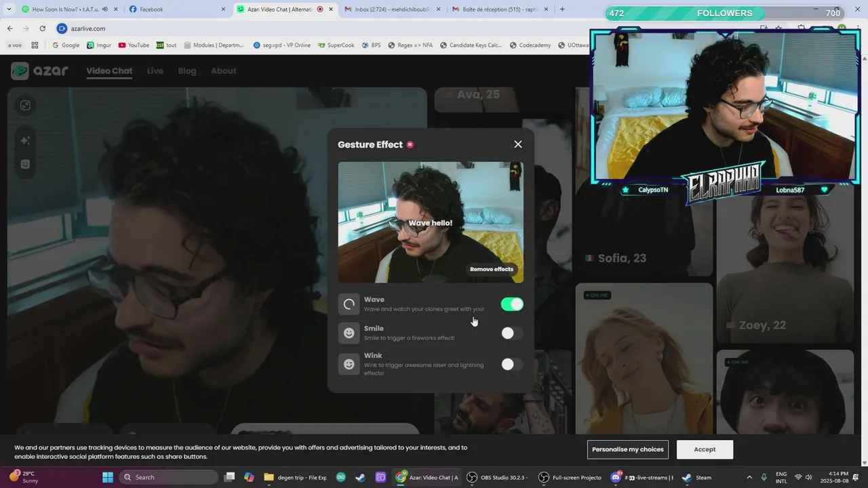Open the degen trip File Explorer window

296,477
